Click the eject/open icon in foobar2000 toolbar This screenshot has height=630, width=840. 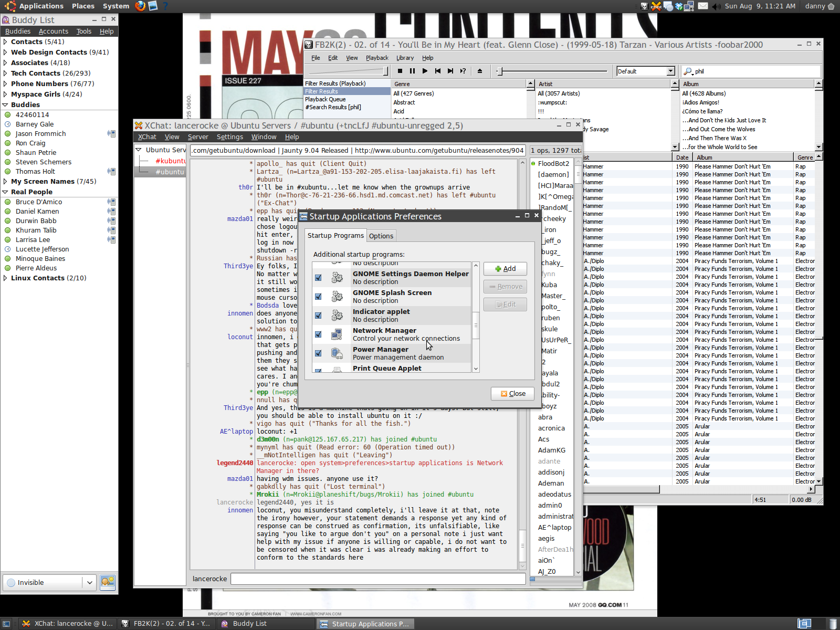pos(480,71)
